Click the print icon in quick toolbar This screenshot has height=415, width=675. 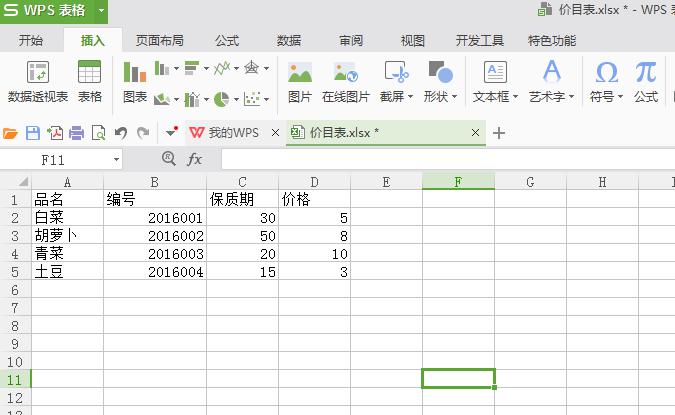(x=77, y=133)
